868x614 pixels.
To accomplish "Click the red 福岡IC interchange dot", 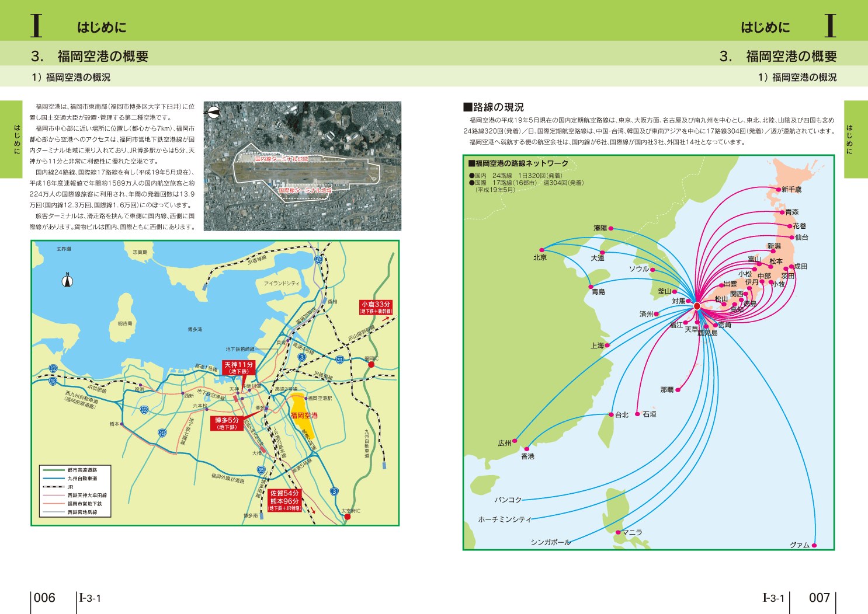I will point(371,365).
